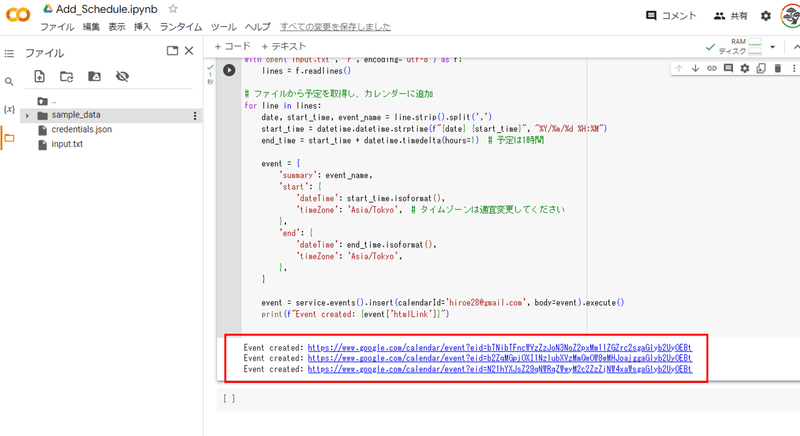Click the RAM and disk usage indicator
This screenshot has width=800, height=436.
point(740,46)
